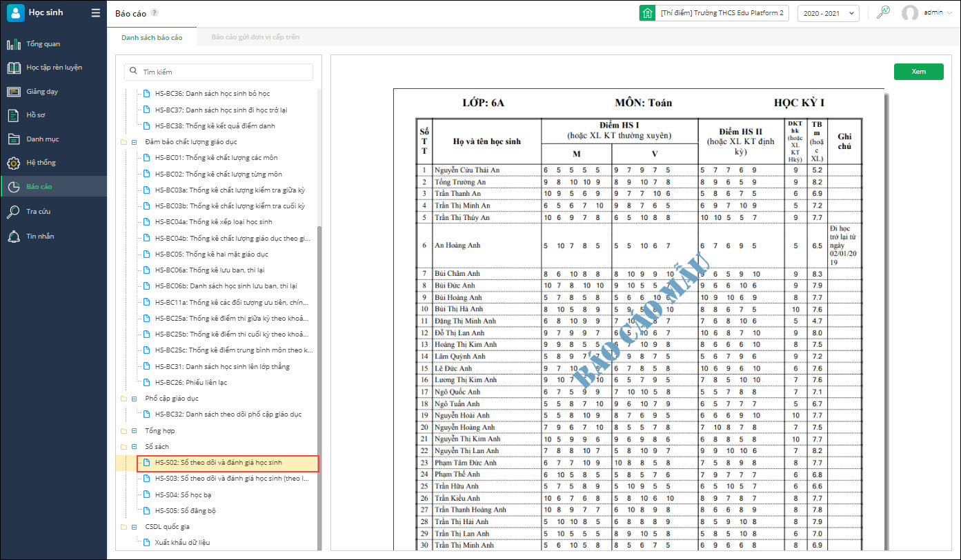
Task: Open the Tra cứu magnifier icon
Action: point(14,212)
